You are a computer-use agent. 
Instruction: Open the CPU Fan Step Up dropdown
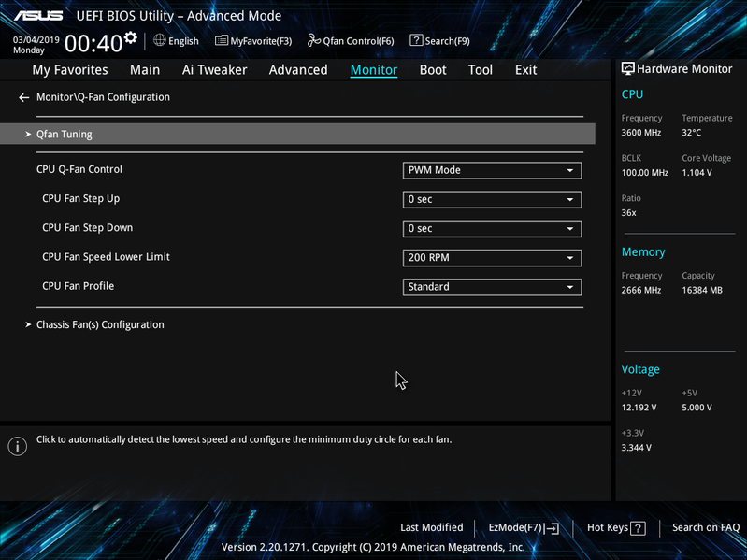(x=492, y=199)
